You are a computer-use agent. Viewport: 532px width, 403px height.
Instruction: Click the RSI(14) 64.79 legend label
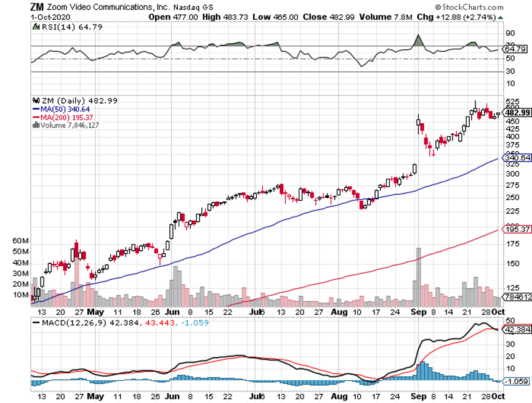point(72,27)
